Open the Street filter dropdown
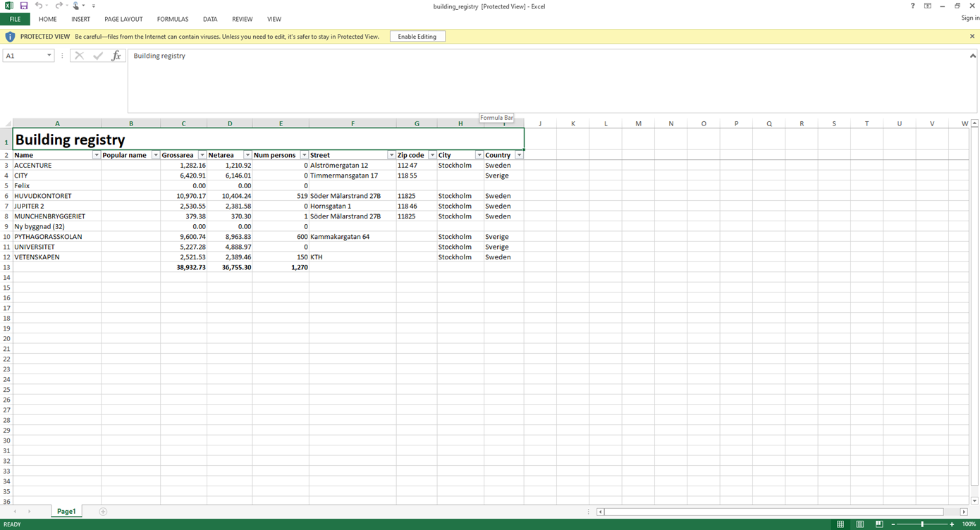Viewport: 980px width, 530px height. (391, 155)
